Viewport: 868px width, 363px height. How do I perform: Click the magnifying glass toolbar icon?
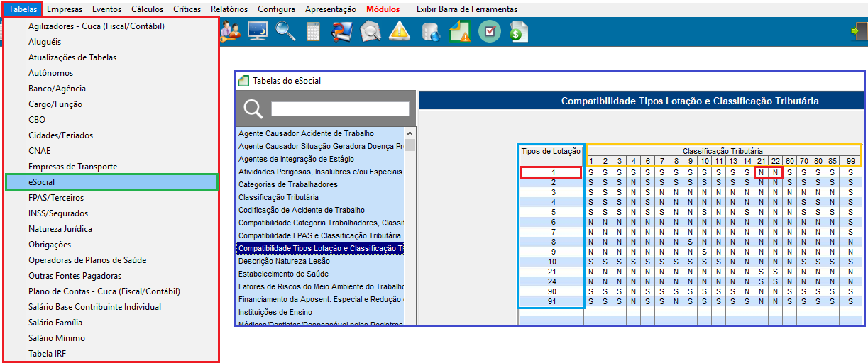[285, 31]
